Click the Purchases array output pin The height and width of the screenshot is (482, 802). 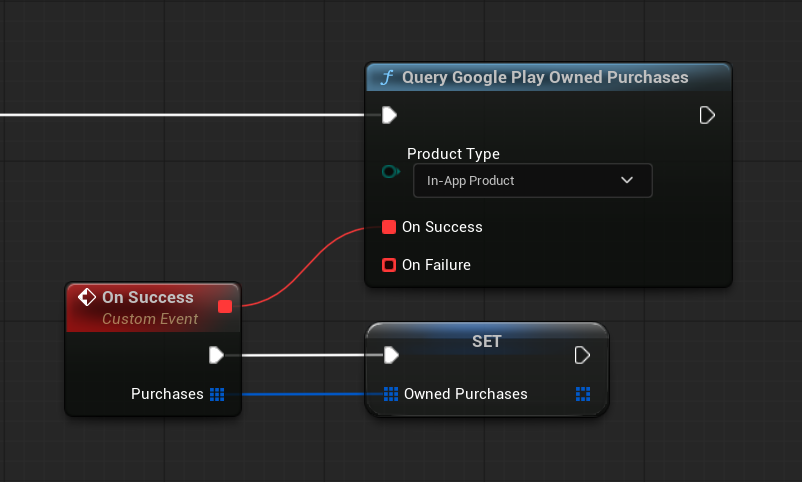point(217,394)
